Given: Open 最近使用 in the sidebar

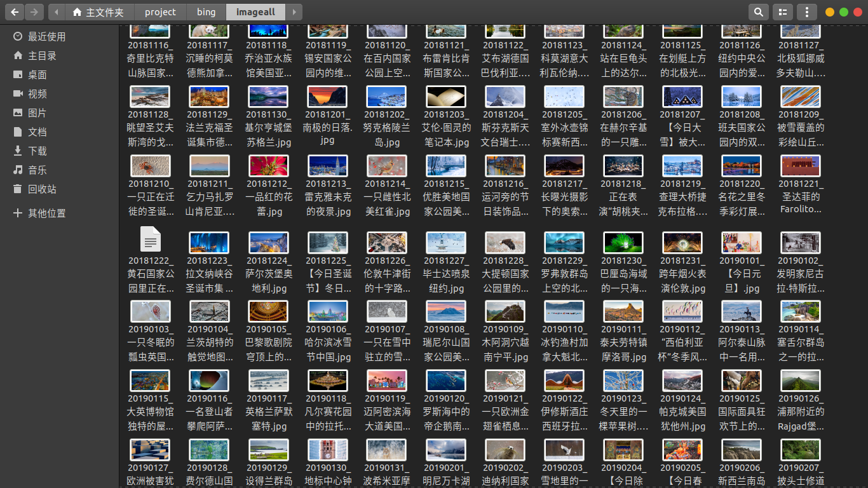Looking at the screenshot, I should [60, 37].
